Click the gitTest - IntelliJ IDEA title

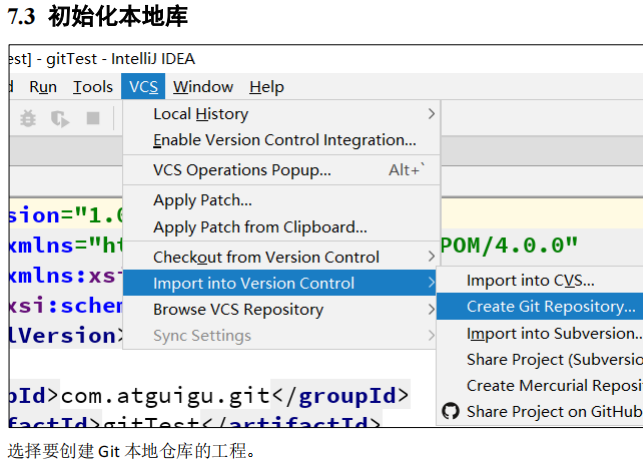pyautogui.click(x=120, y=59)
